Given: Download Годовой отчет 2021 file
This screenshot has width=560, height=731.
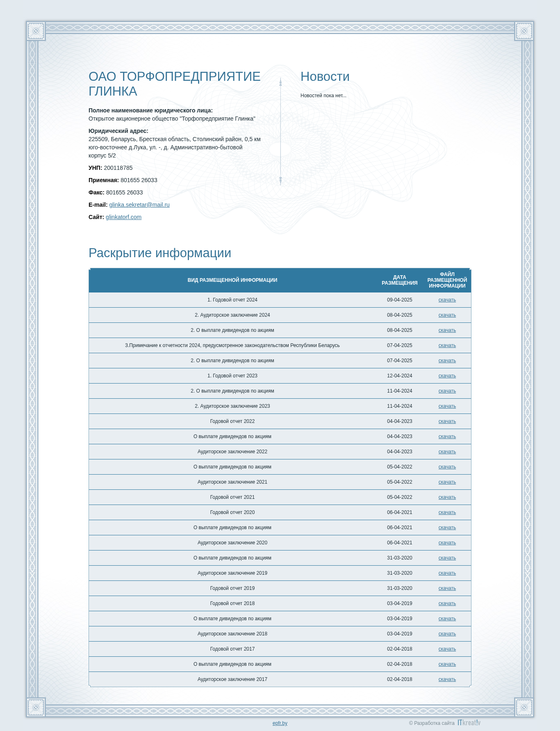Looking at the screenshot, I should (x=447, y=497).
